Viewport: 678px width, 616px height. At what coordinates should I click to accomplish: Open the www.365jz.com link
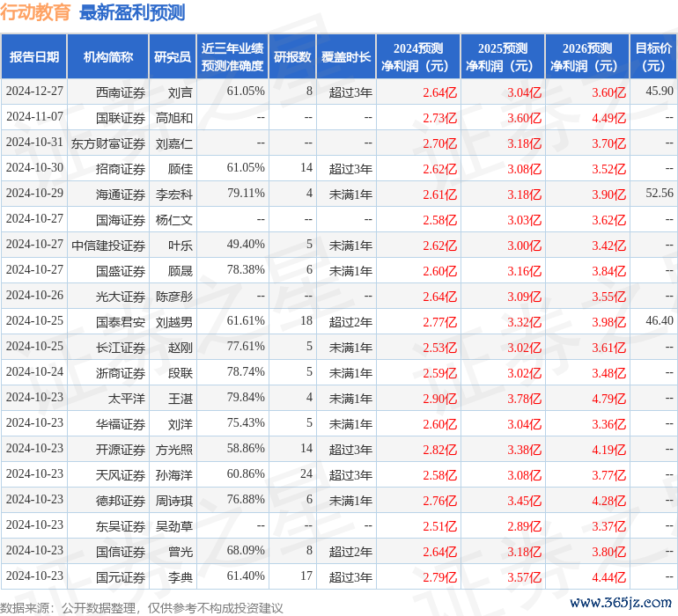tap(621, 602)
